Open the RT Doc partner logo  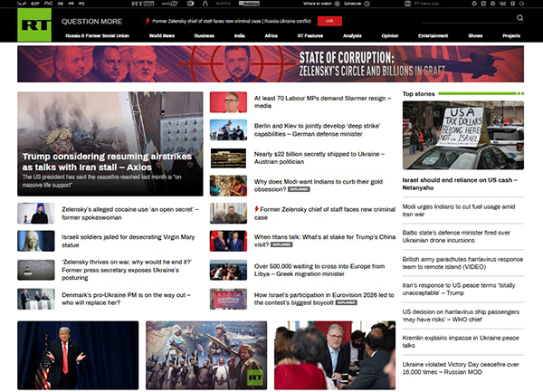tap(143, 4)
